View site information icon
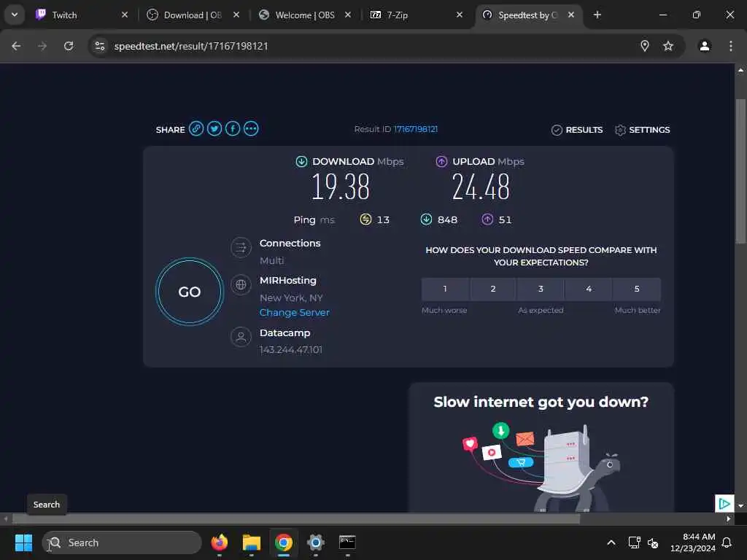 (100, 46)
